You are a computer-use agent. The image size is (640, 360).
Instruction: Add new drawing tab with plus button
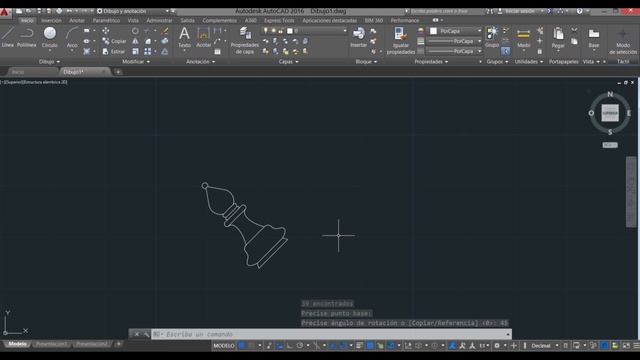click(118, 72)
